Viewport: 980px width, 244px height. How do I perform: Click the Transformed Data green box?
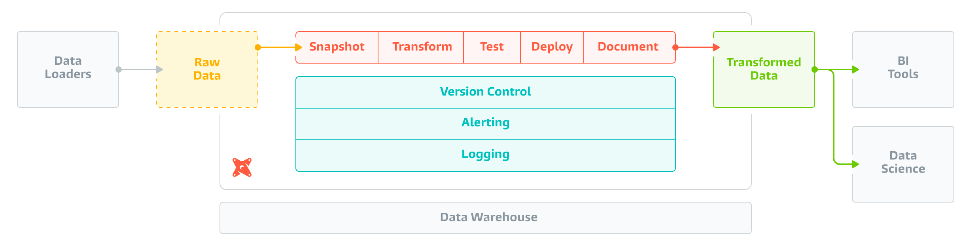764,69
